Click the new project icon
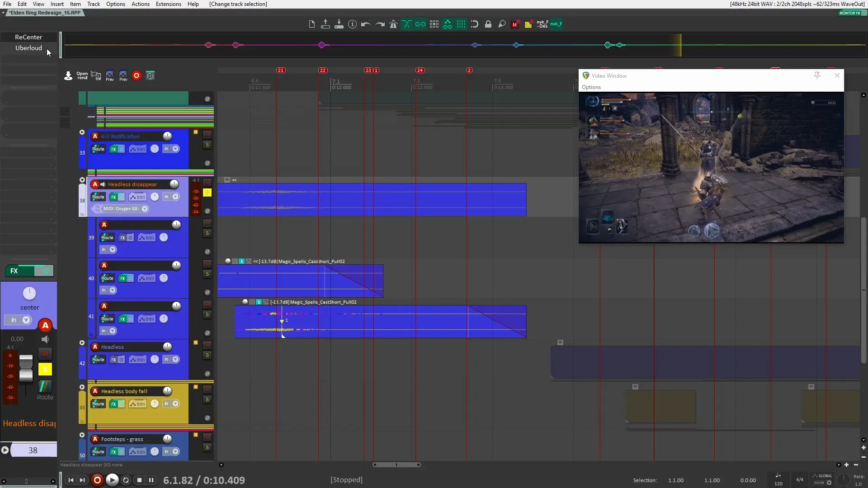Screen dimensions: 868x488 [311, 24]
